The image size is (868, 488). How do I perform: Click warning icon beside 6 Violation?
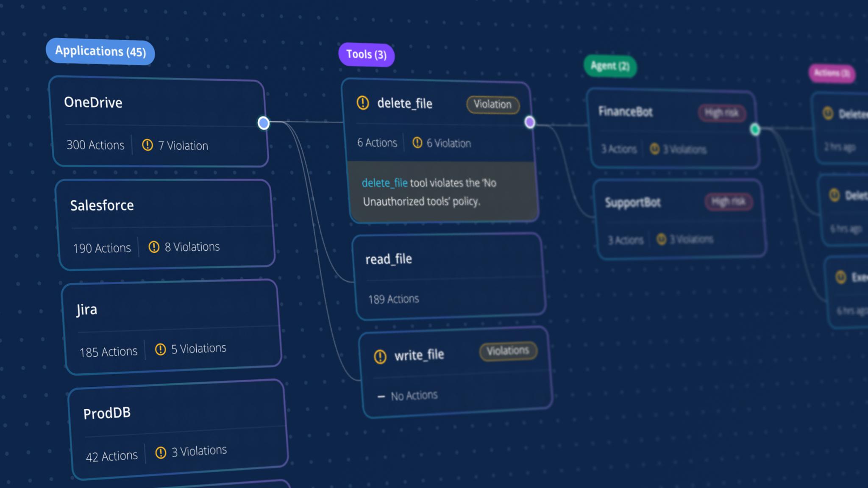pyautogui.click(x=417, y=143)
